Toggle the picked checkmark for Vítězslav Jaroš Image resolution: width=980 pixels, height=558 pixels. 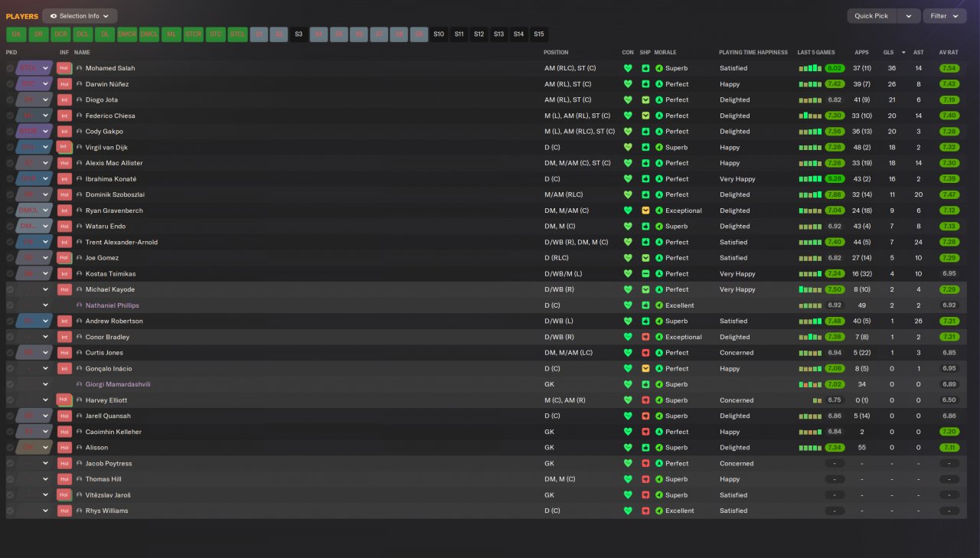coord(10,495)
